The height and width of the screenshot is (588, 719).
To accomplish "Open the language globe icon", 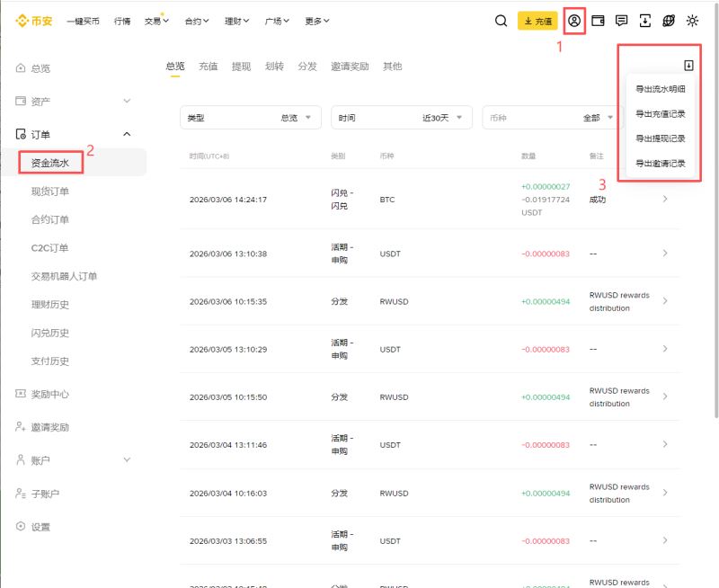I will click(x=668, y=20).
